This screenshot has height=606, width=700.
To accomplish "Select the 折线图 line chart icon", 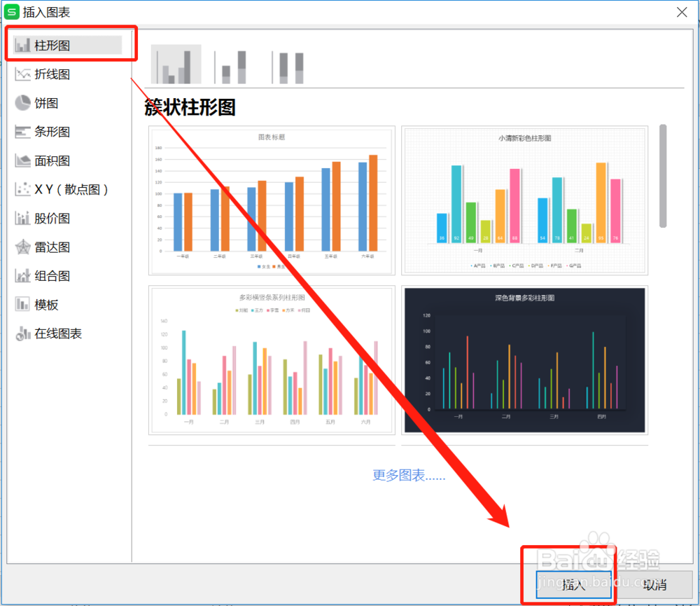I will click(22, 74).
